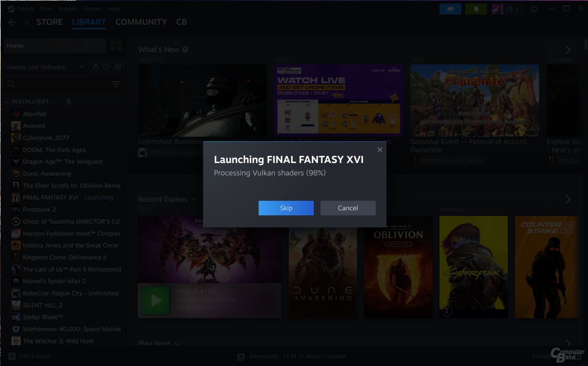Screen dimensions: 588x366
Task: Open the Festival of Accord Flamefete card
Action: [x=474, y=100]
